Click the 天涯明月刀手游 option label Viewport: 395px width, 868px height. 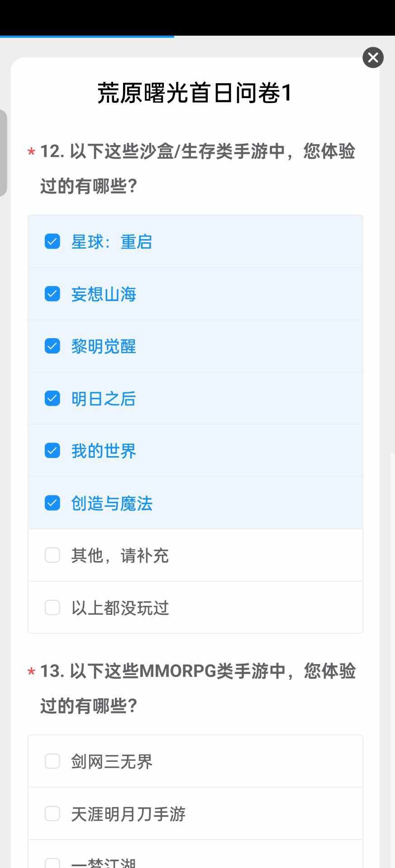pos(128,814)
